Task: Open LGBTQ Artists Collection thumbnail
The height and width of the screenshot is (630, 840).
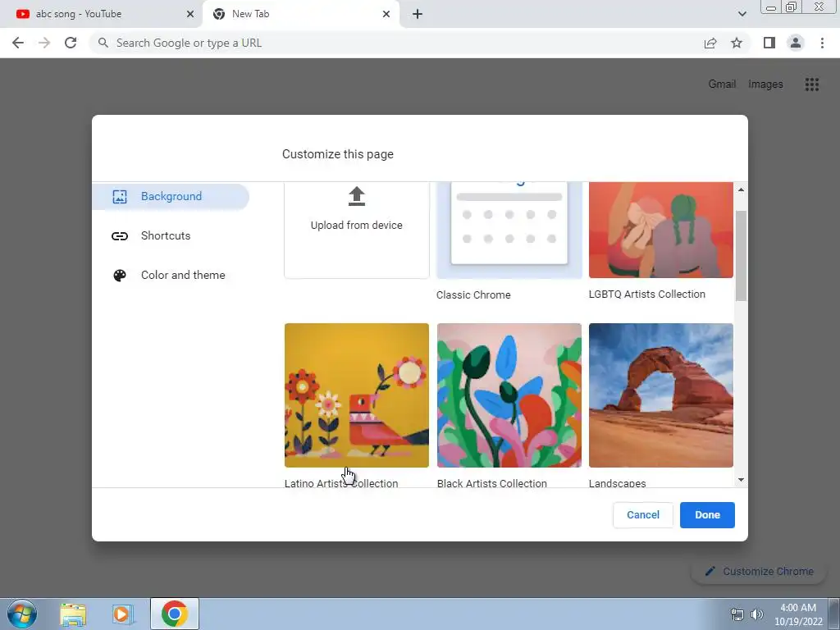Action: click(661, 230)
